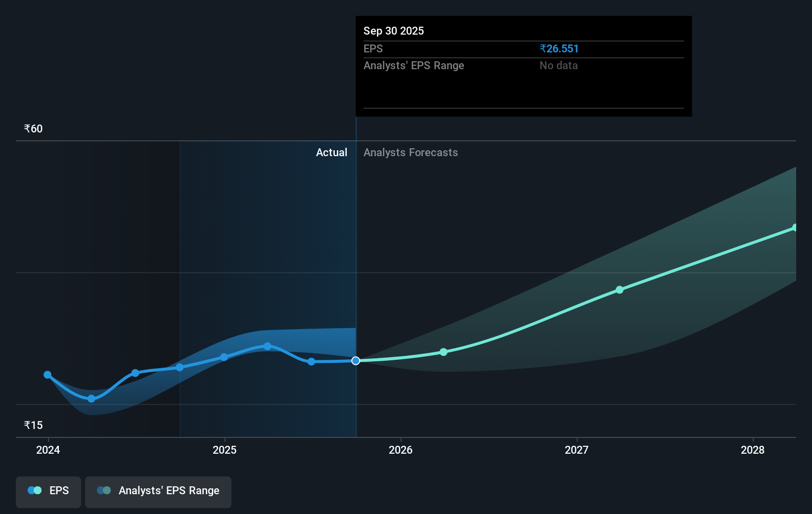This screenshot has width=812, height=514.
Task: Expand the EPS row in the tooltip
Action: pyautogui.click(x=374, y=48)
